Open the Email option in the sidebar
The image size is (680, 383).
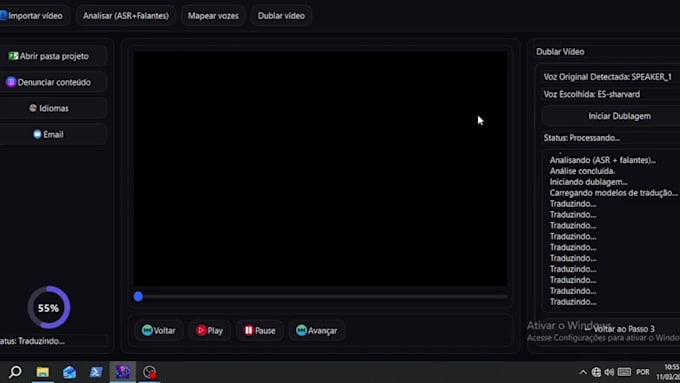pos(53,134)
